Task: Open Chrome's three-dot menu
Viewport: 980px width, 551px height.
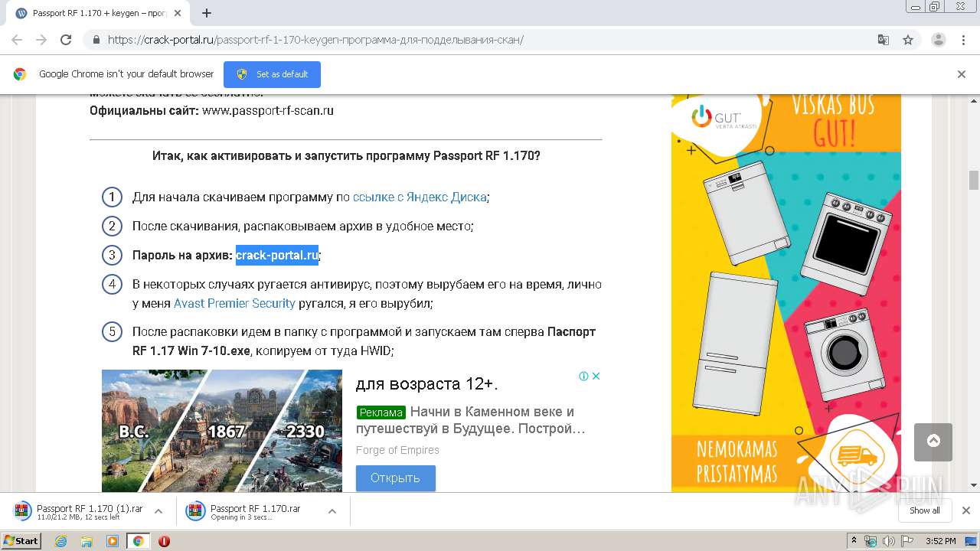Action: click(x=962, y=40)
